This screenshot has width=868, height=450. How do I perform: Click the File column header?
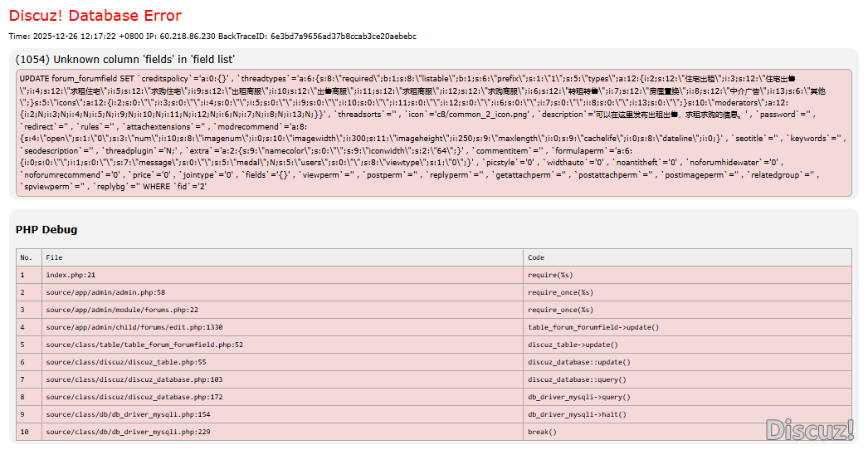click(54, 257)
